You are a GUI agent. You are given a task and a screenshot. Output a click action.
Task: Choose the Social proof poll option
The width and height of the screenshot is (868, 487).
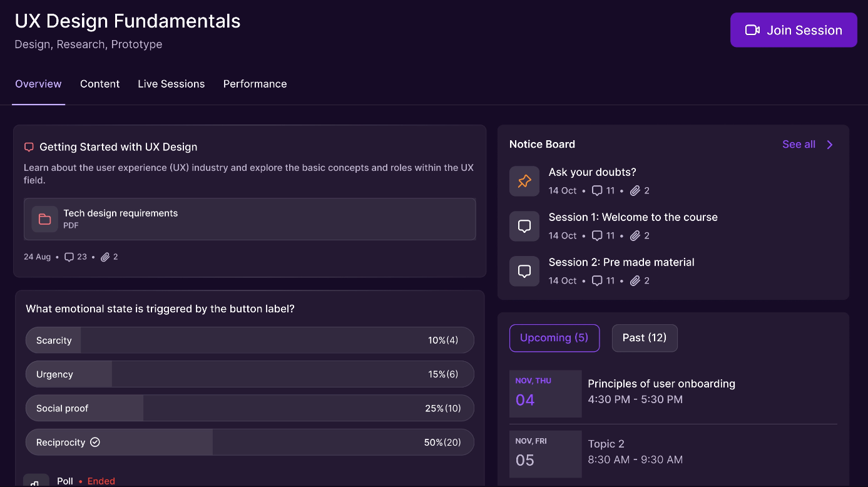[x=250, y=408]
